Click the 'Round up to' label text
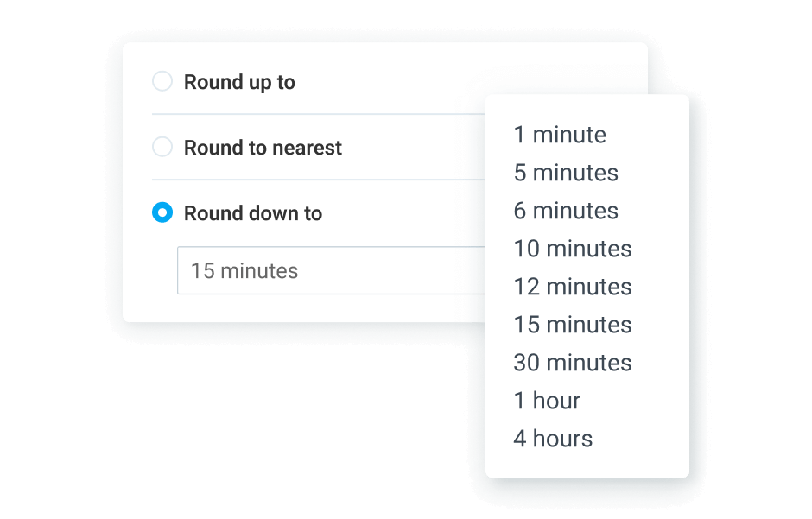 tap(239, 82)
